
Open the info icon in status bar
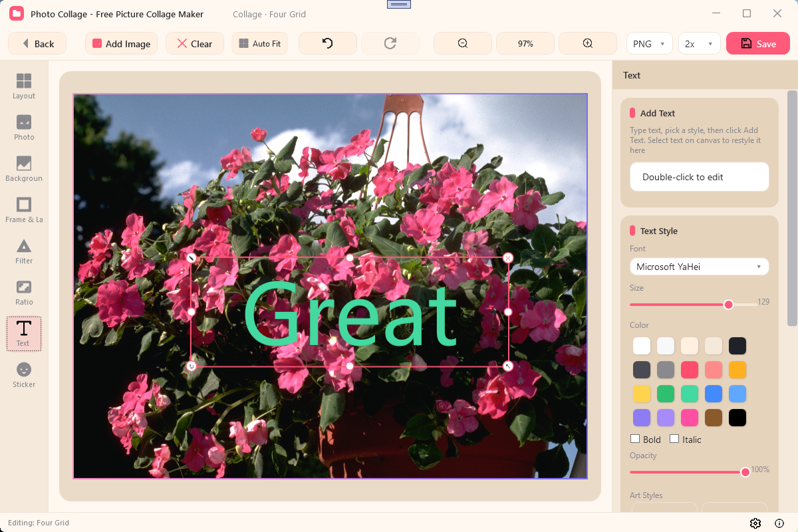pyautogui.click(x=779, y=523)
